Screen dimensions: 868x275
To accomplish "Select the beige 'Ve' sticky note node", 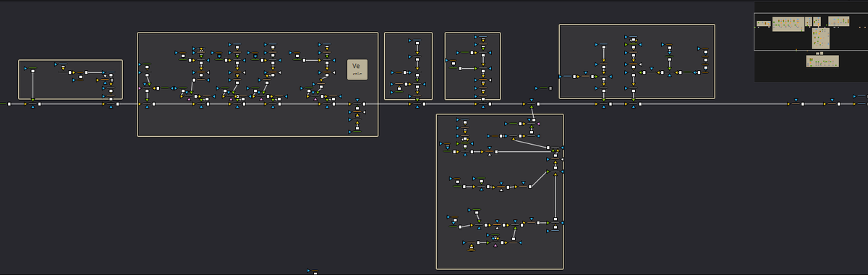I will click(x=357, y=69).
